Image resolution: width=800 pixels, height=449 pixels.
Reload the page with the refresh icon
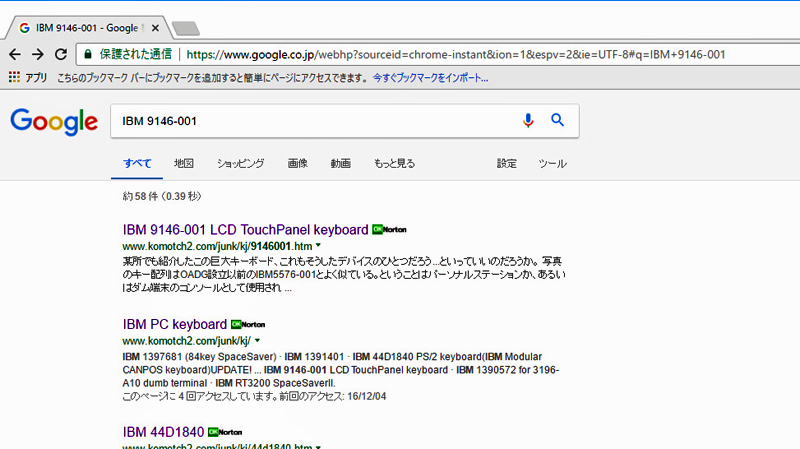(61, 54)
